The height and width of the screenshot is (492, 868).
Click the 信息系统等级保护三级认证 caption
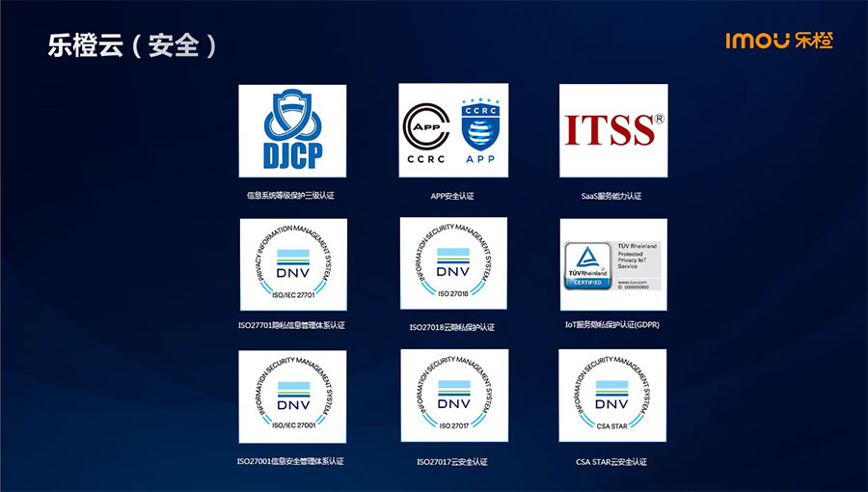tap(290, 196)
